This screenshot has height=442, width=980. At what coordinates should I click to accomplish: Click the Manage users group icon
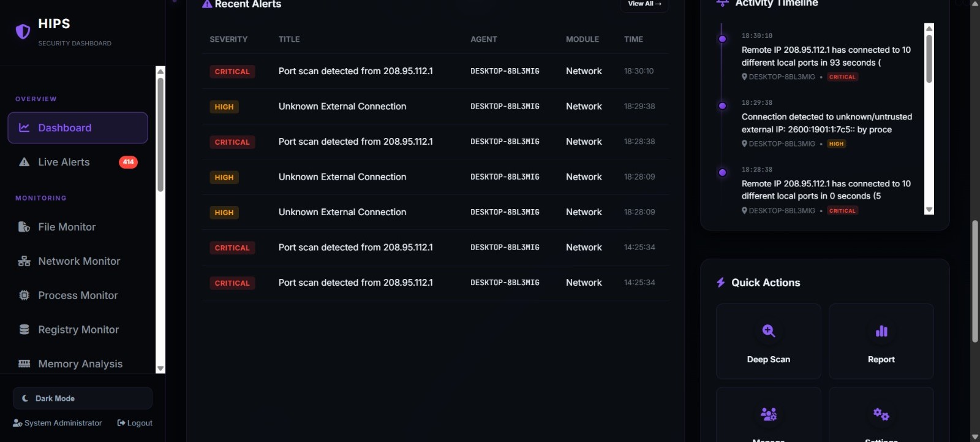click(x=769, y=414)
